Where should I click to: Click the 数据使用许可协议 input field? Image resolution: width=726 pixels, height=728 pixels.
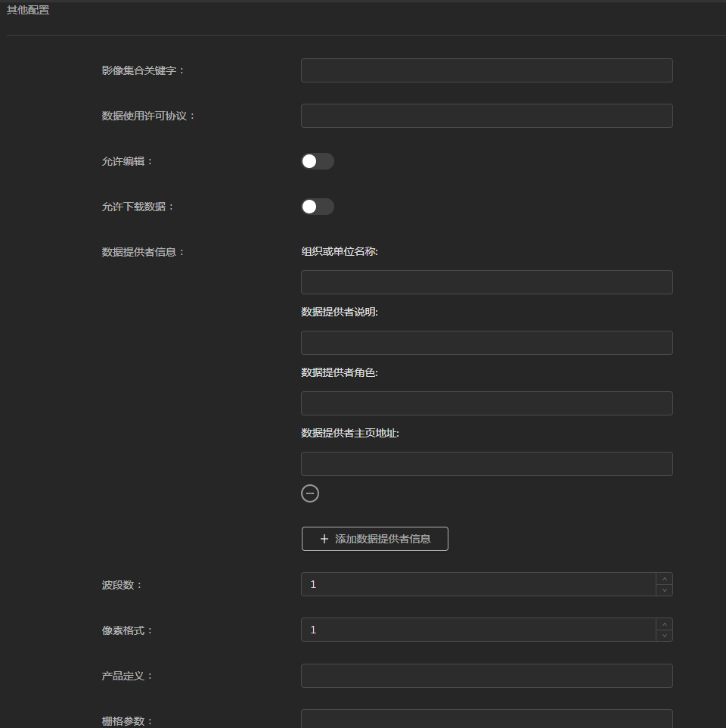(x=486, y=115)
